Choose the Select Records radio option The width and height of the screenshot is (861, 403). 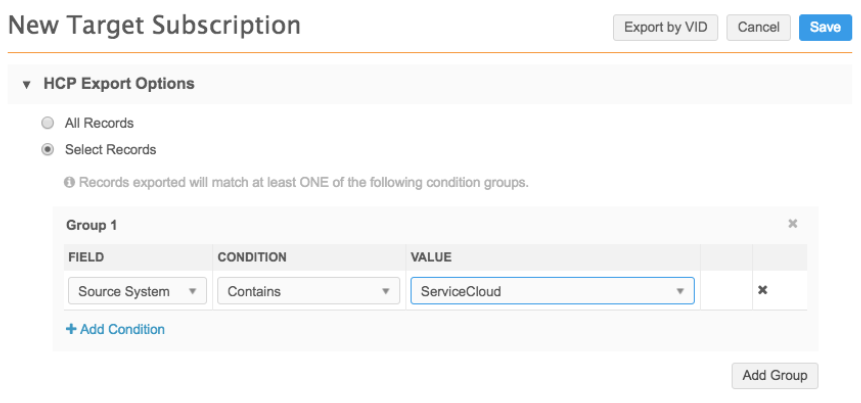[x=47, y=150]
